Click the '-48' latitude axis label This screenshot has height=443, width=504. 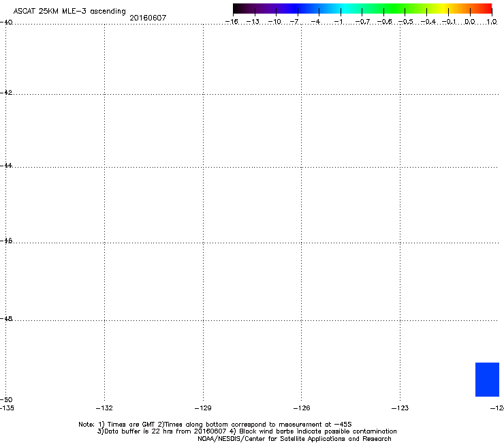[6, 318]
